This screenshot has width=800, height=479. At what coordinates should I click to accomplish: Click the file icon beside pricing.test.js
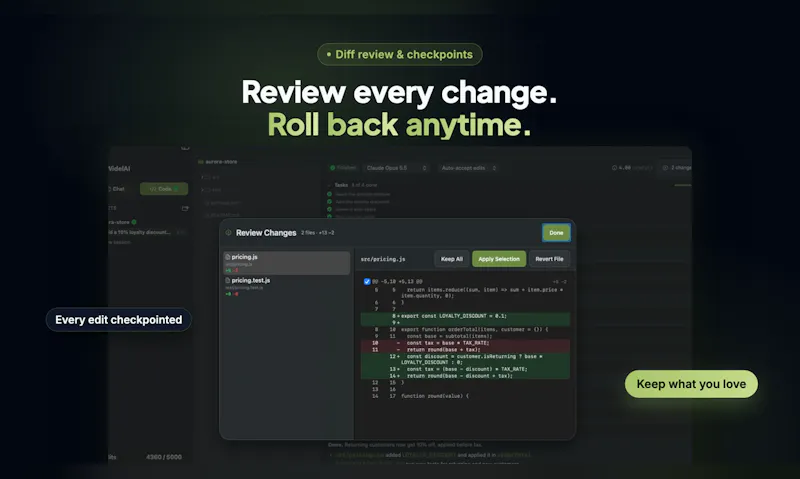tap(228, 281)
